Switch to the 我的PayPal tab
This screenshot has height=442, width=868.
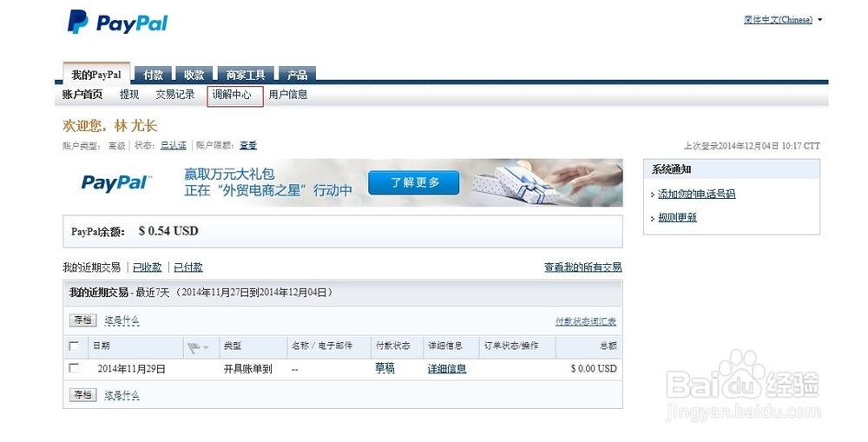tap(96, 75)
